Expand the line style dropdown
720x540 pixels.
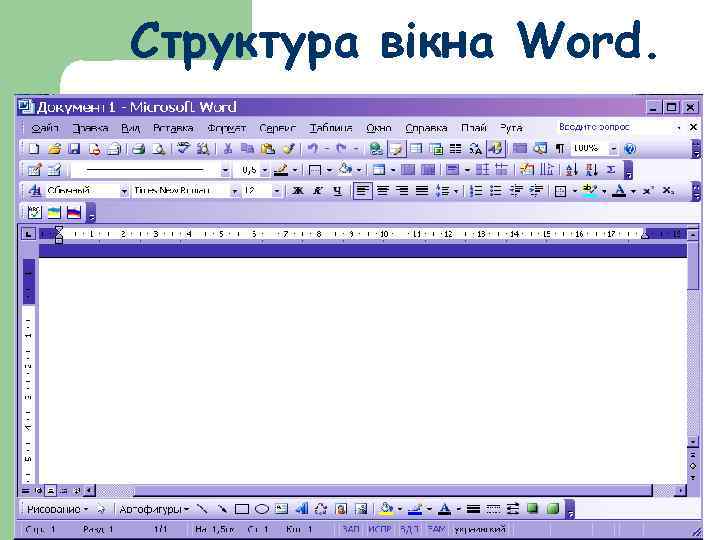click(225, 170)
